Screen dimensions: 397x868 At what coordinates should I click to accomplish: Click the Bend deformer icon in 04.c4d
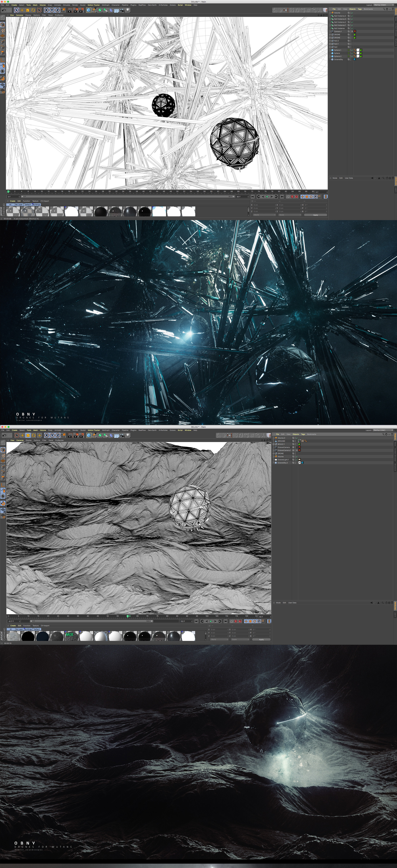coord(111,10)
